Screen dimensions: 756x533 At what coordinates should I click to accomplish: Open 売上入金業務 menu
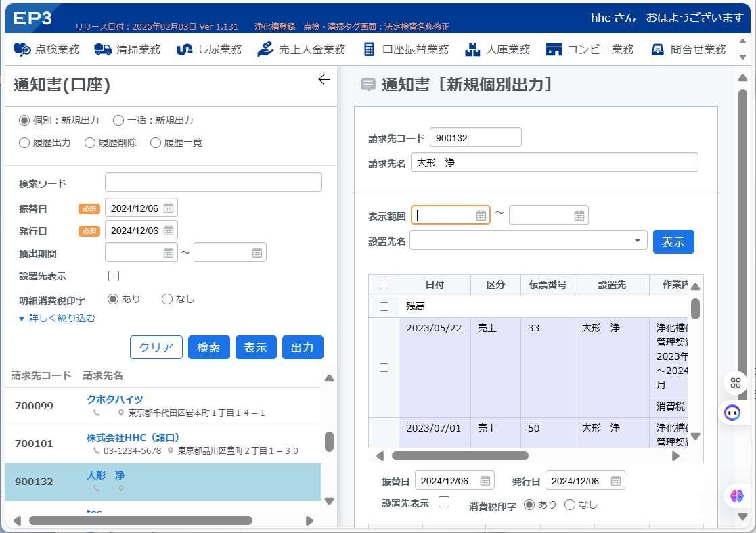(301, 49)
